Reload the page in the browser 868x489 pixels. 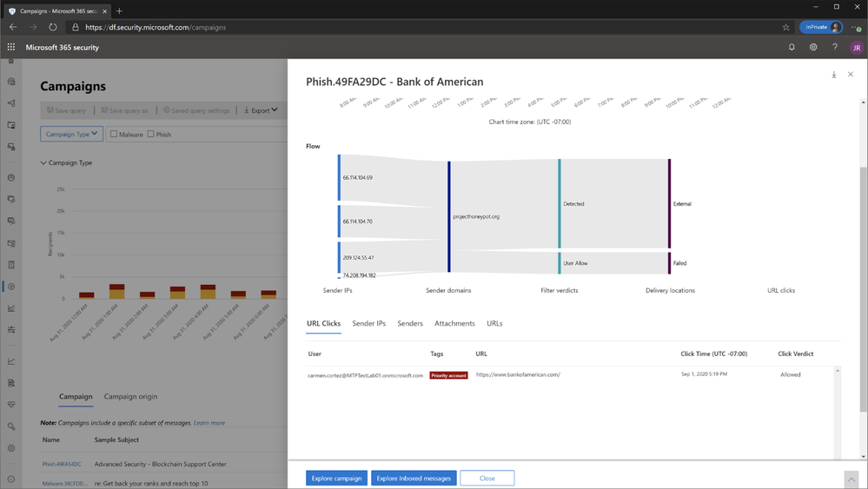click(x=53, y=27)
